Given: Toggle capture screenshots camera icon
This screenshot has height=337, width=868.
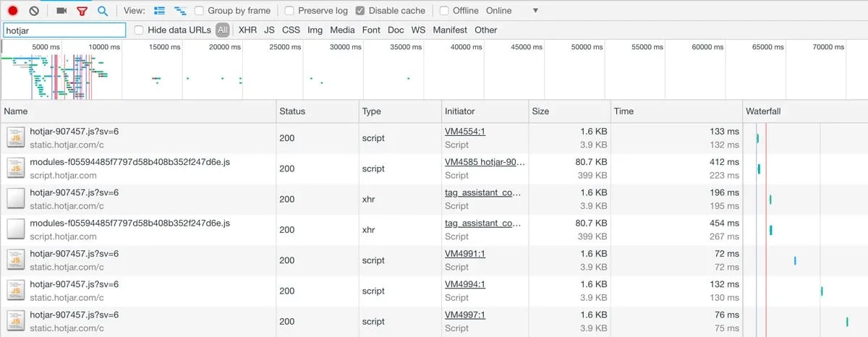Looking at the screenshot, I should [x=61, y=11].
